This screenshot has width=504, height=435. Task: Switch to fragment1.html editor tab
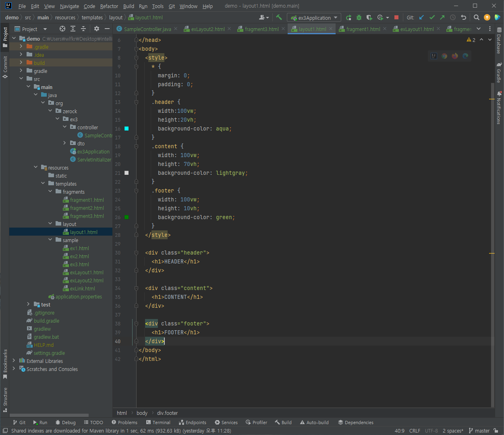[x=363, y=29]
